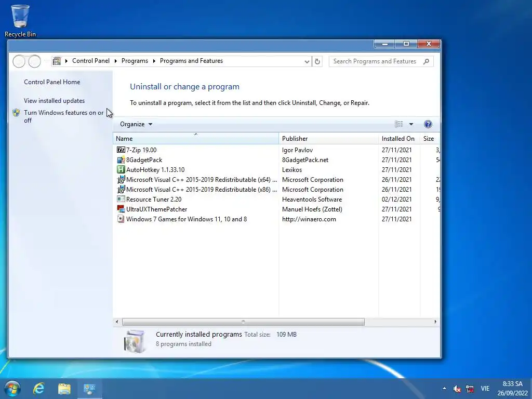The image size is (532, 399).
Task: Click the Windows 7 Games program icon
Action: tap(121, 219)
